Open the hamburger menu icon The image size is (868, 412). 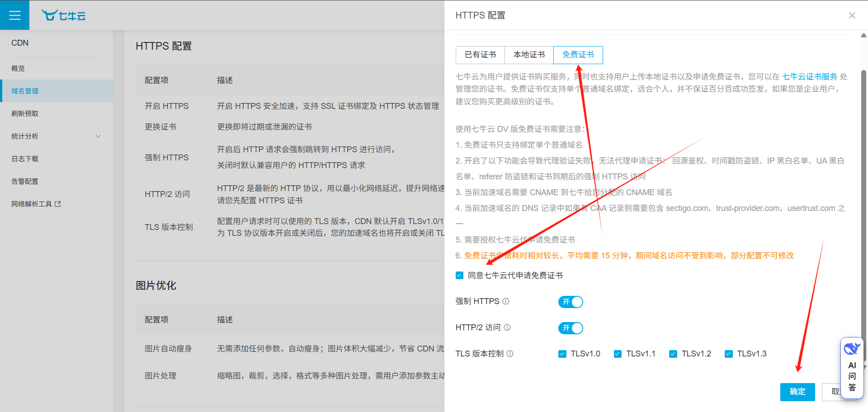tap(15, 15)
